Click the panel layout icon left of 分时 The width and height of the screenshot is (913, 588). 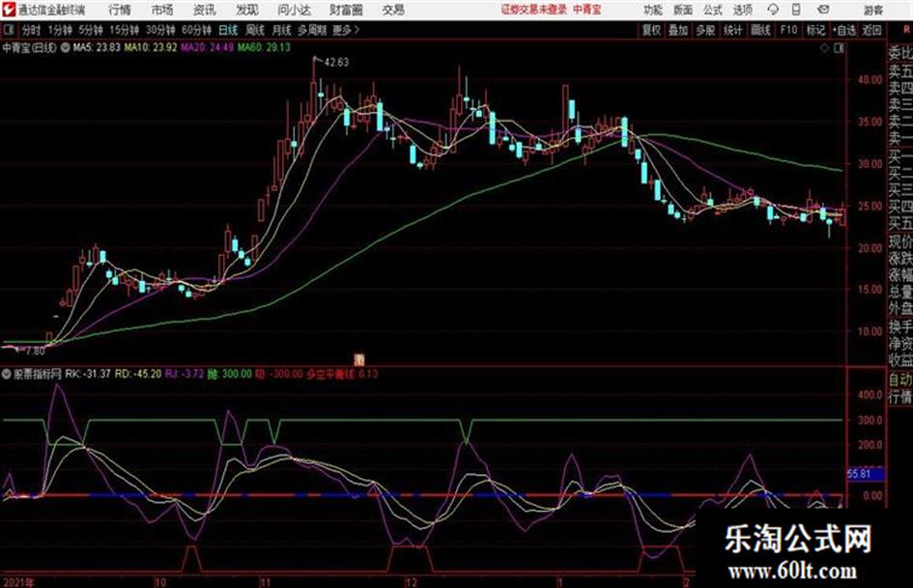pos(8,30)
